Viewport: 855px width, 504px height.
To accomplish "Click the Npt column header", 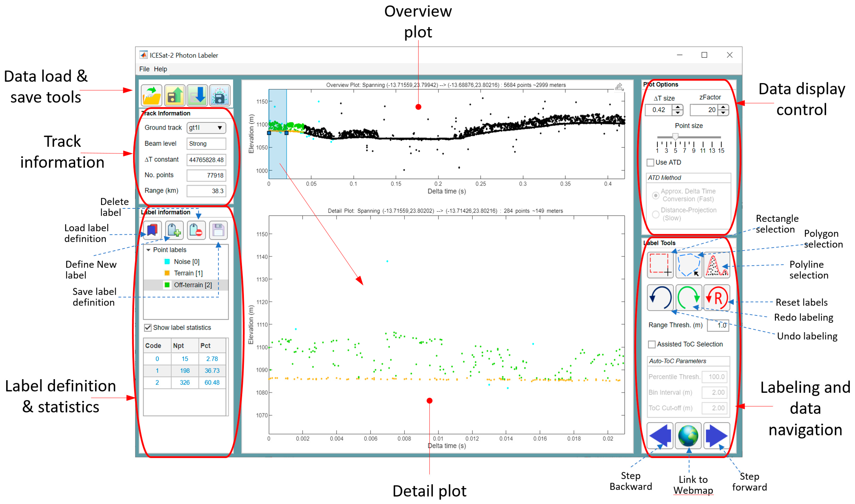I will 185,346.
